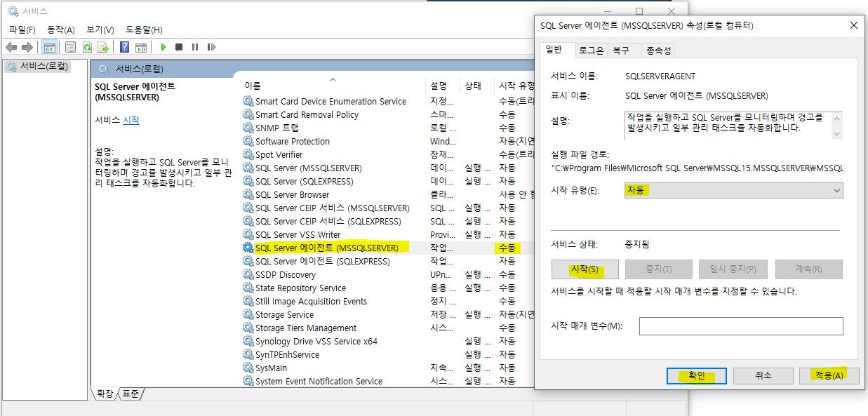This screenshot has width=868, height=416.
Task: Select SQL Server CEIP 서비스 (SQLEXPRESS) row
Action: [388, 221]
